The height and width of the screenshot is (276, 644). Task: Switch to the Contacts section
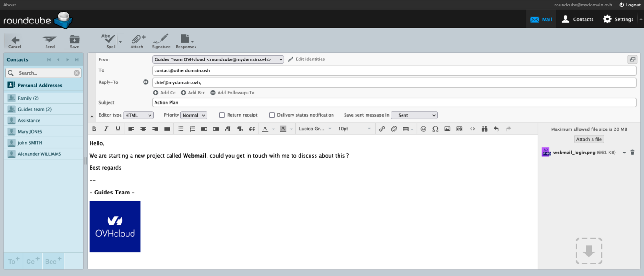577,19
